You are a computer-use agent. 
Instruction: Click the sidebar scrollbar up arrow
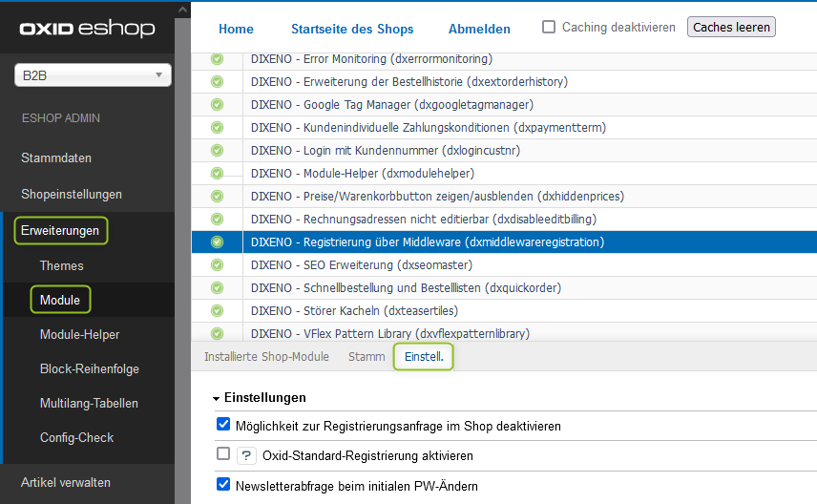[x=182, y=10]
